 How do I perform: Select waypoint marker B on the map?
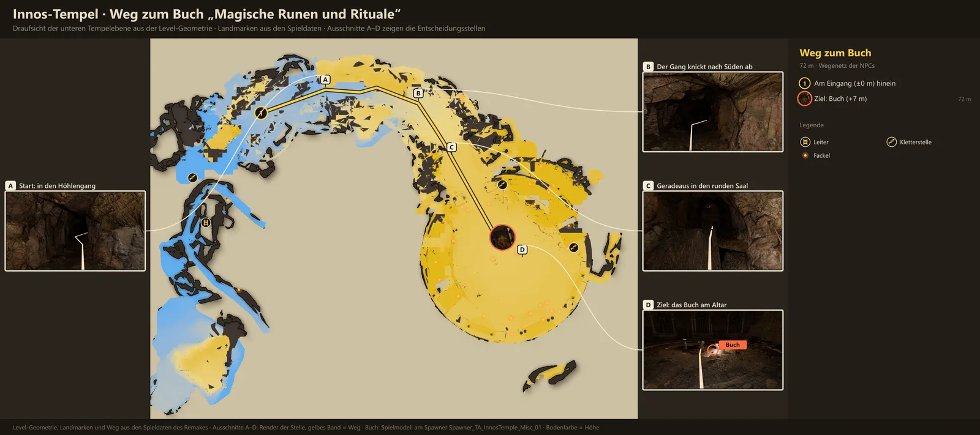click(x=418, y=93)
